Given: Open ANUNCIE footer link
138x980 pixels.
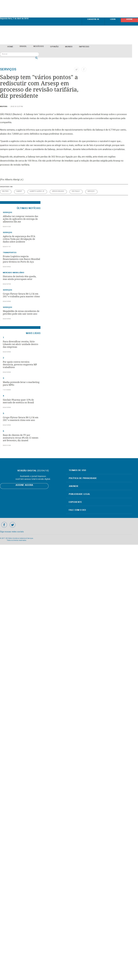Looking at the screenshot, I should tap(74, 486).
